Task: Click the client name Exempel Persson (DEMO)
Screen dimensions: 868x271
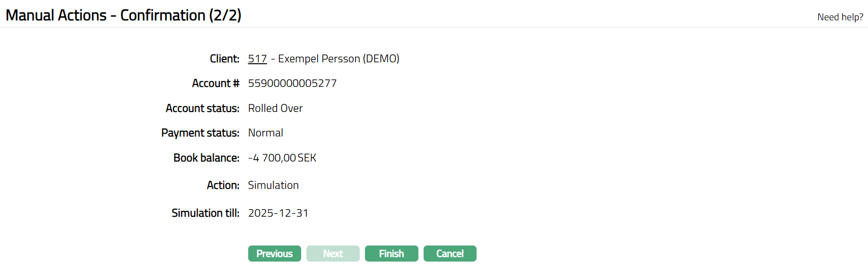Action: [339, 59]
